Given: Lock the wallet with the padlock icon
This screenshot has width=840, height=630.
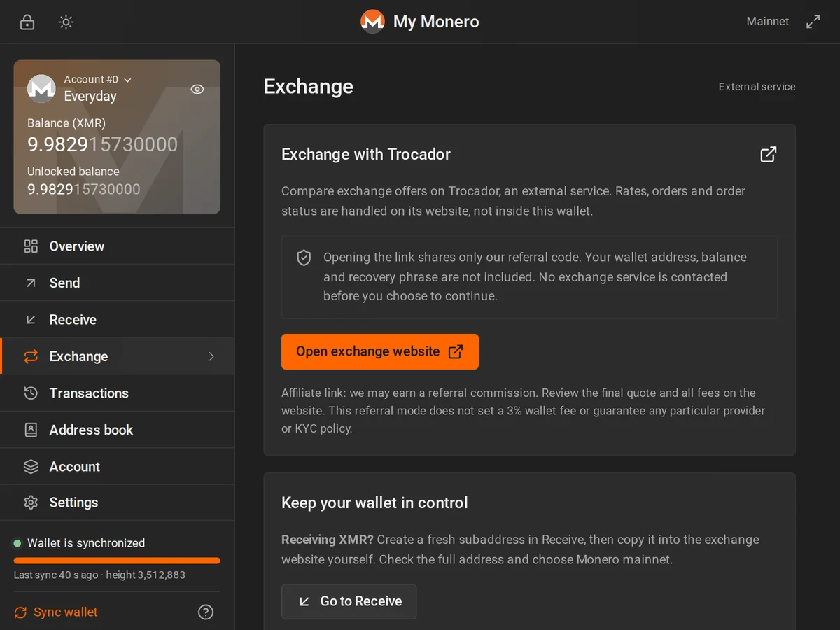Looking at the screenshot, I should click(27, 22).
